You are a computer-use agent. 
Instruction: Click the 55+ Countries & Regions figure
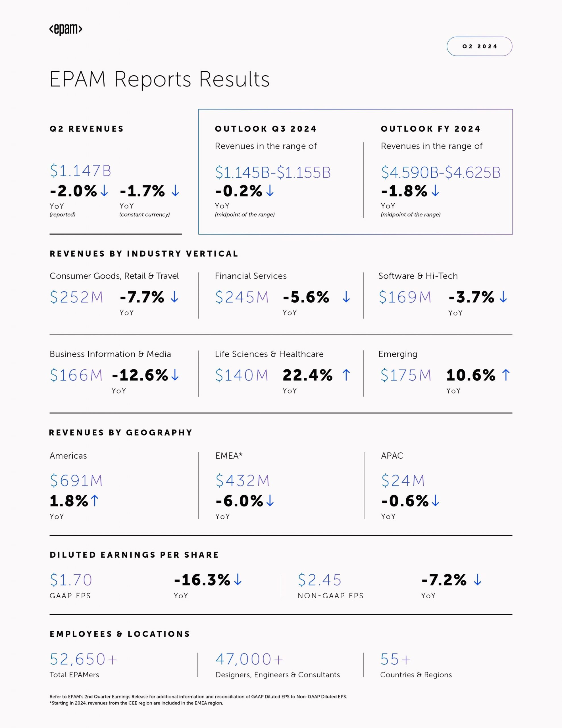[396, 659]
